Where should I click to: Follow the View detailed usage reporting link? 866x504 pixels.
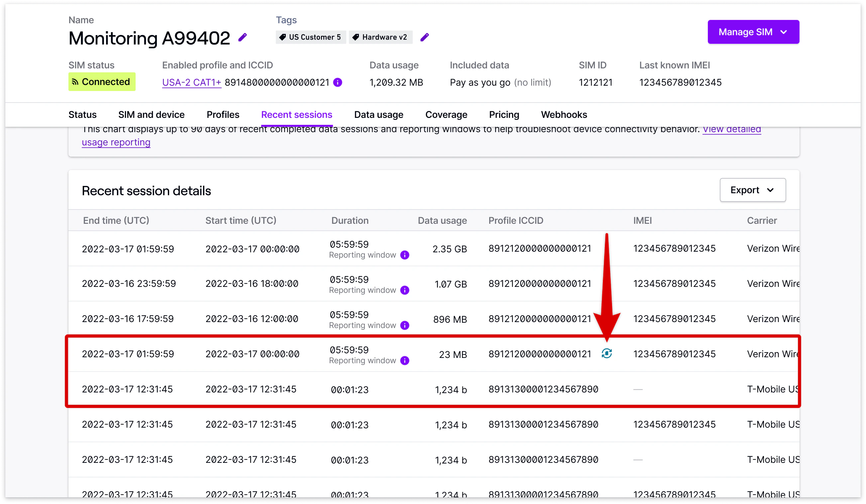coord(116,142)
